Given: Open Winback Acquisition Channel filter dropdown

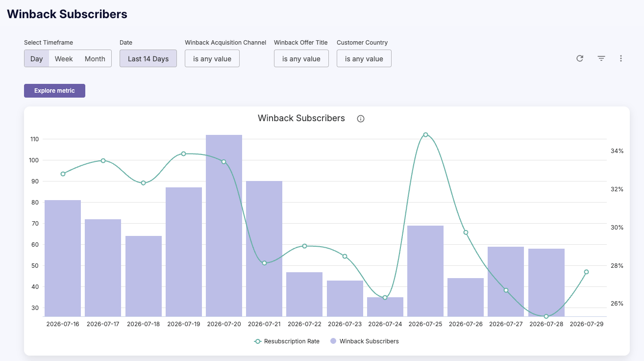Looking at the screenshot, I should [212, 58].
